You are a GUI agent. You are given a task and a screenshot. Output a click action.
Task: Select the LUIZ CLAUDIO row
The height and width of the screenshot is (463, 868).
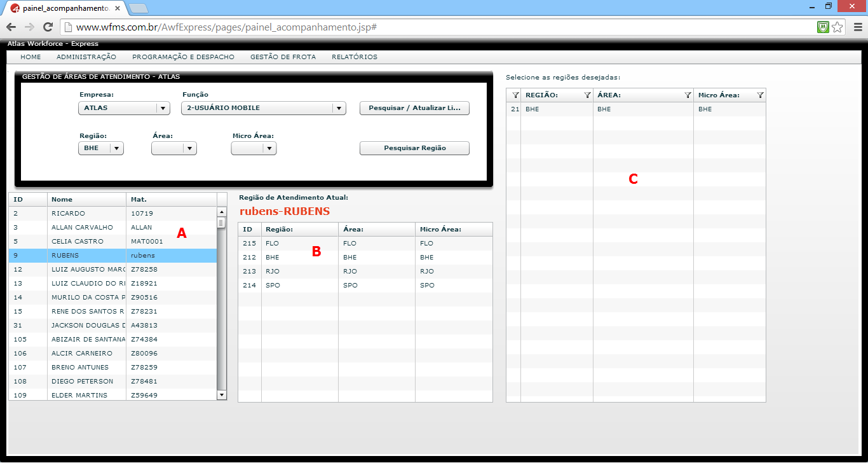click(112, 284)
